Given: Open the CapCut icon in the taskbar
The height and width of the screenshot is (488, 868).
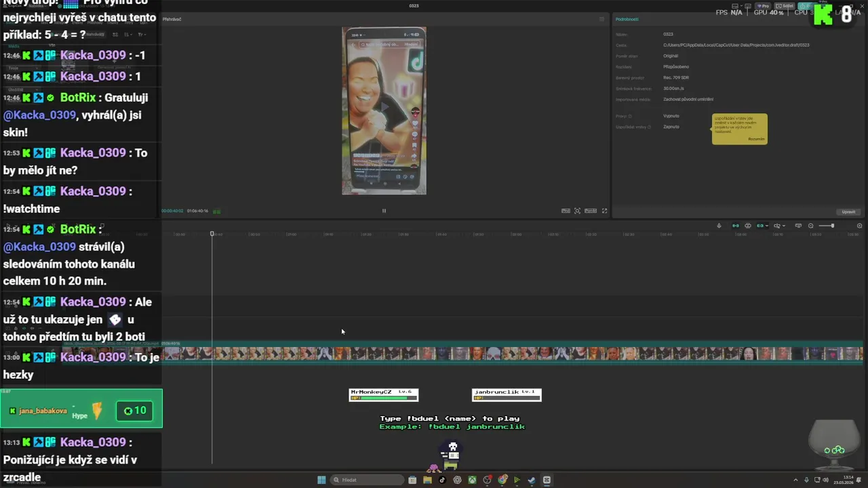Looking at the screenshot, I should (547, 480).
